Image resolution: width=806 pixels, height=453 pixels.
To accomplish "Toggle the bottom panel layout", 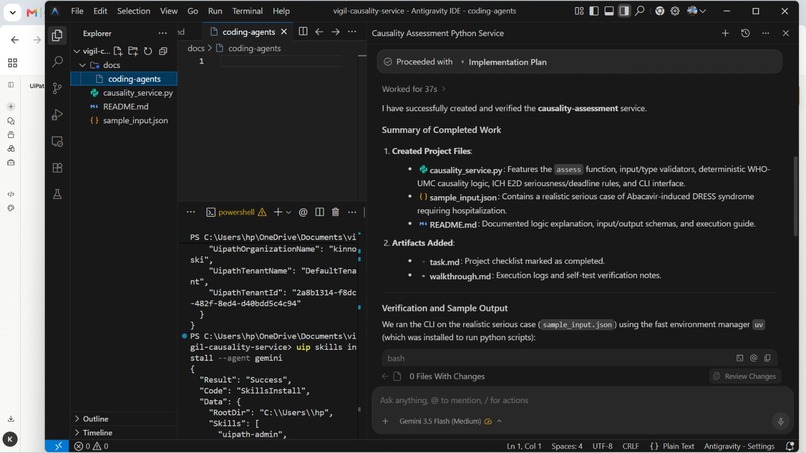I will click(609, 11).
